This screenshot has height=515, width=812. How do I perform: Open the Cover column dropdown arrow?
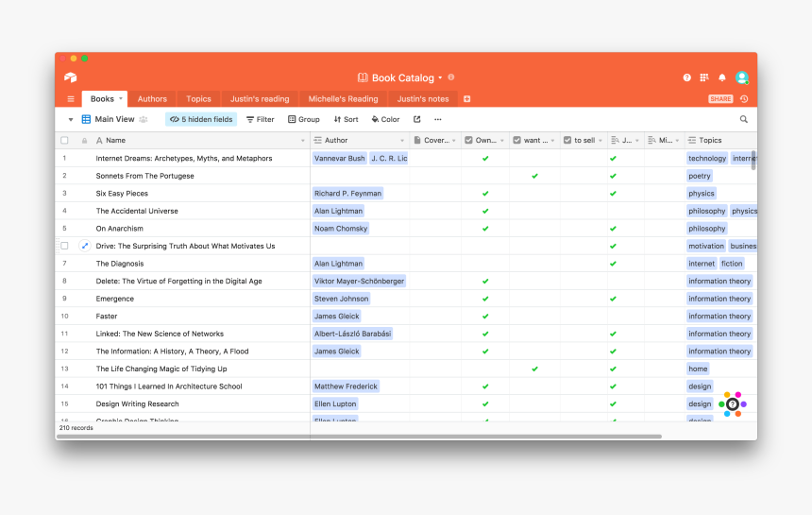point(454,141)
